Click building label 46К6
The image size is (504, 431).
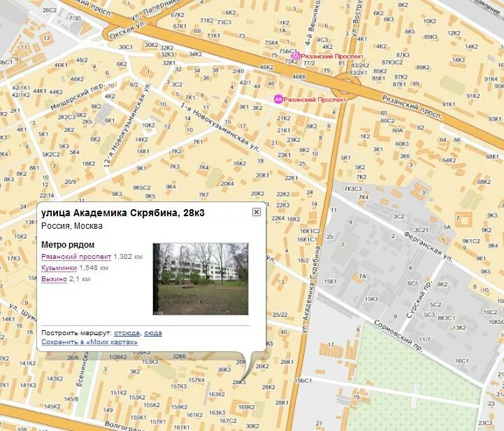coord(299,76)
